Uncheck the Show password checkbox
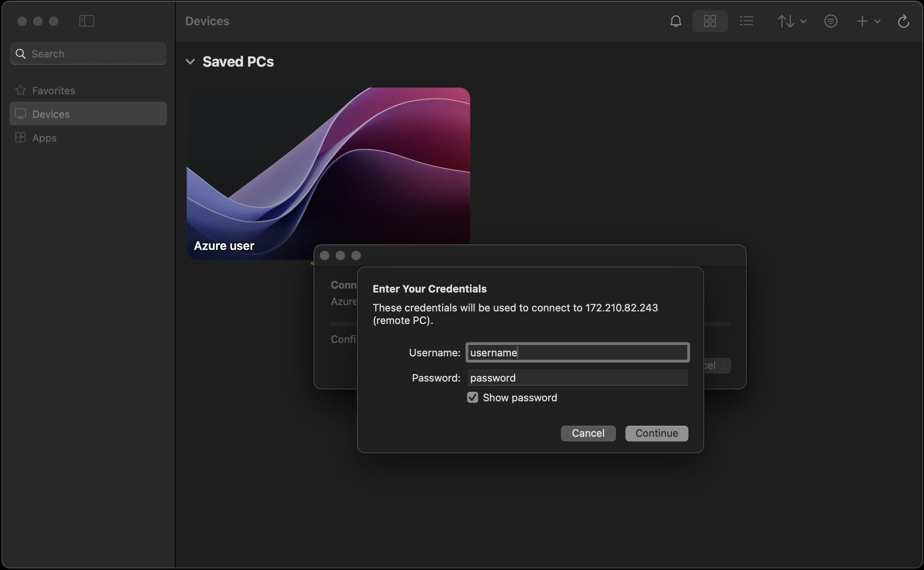Image resolution: width=924 pixels, height=570 pixels. pyautogui.click(x=473, y=397)
